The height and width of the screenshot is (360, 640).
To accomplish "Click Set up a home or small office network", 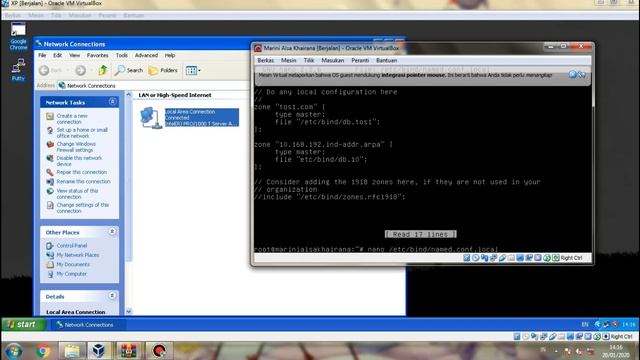I will [x=82, y=133].
